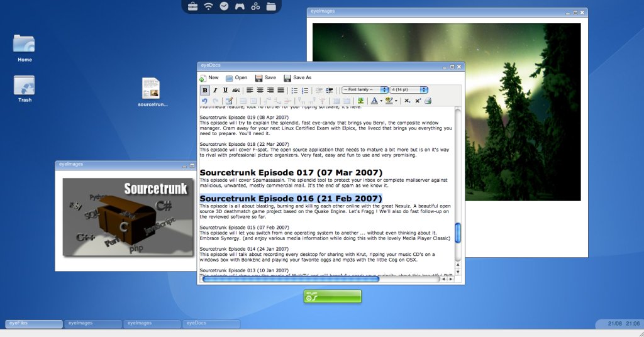Click the Redo arrow icon
The image size is (644, 337).
pyautogui.click(x=216, y=101)
